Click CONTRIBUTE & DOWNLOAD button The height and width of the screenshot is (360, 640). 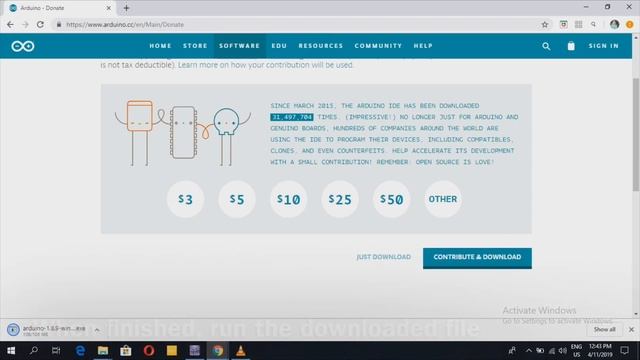point(477,258)
